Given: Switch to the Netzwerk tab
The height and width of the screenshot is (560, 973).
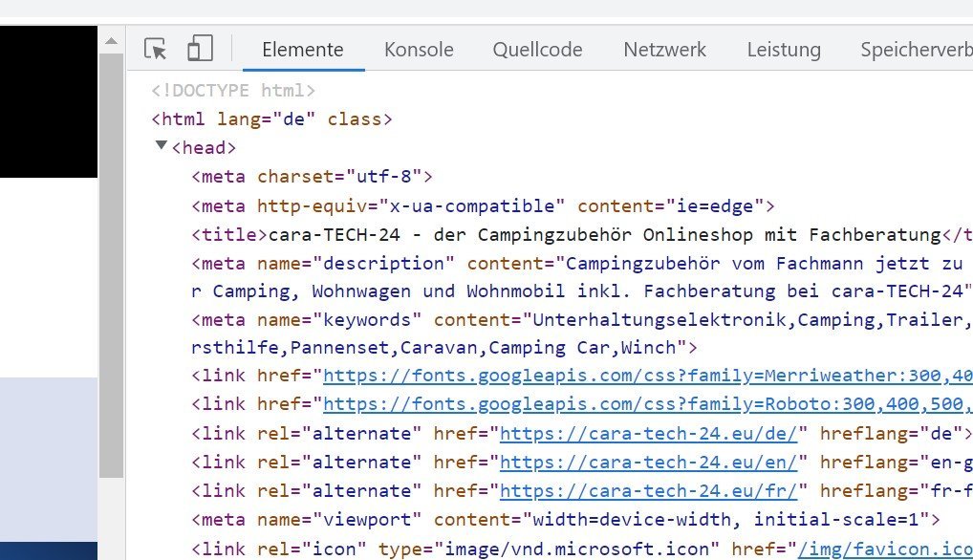Looking at the screenshot, I should [664, 50].
